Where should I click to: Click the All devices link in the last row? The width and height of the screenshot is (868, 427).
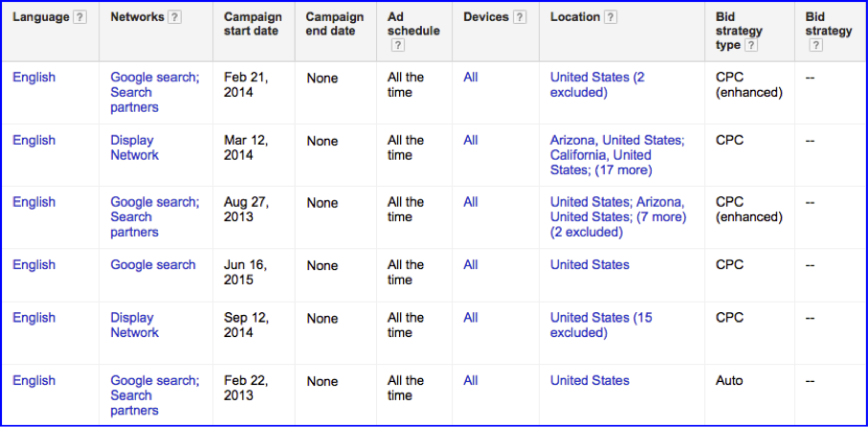tap(471, 380)
